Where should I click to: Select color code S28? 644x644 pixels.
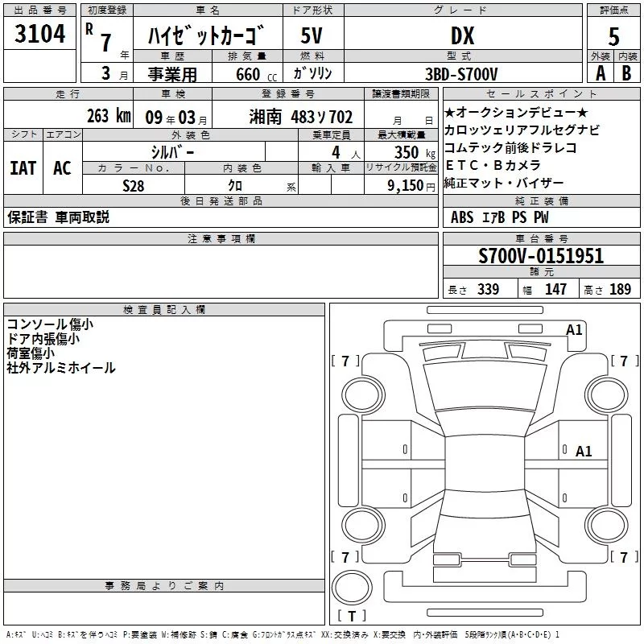click(134, 184)
